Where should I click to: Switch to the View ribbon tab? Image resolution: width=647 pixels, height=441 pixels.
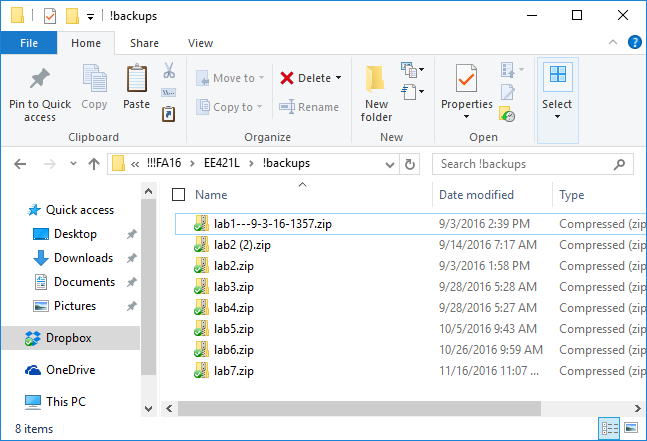[x=201, y=43]
